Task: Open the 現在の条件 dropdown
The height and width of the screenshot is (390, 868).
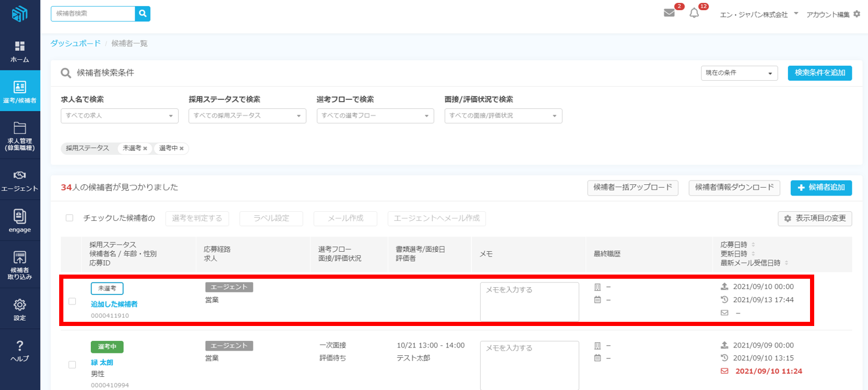Action: (739, 73)
